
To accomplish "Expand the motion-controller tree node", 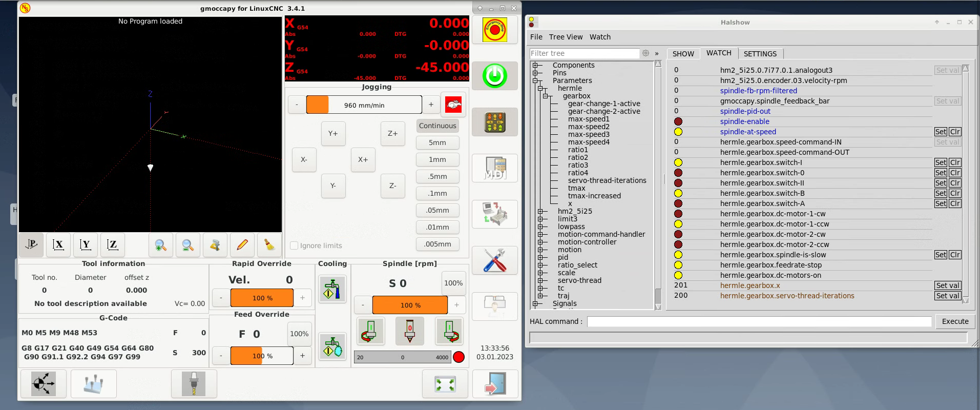I will [x=540, y=242].
